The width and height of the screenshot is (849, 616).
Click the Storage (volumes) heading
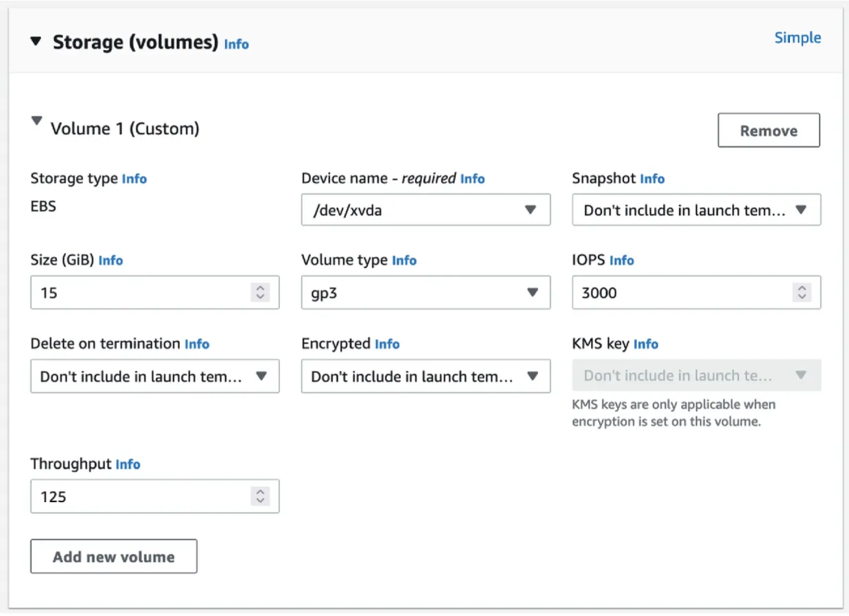click(136, 42)
